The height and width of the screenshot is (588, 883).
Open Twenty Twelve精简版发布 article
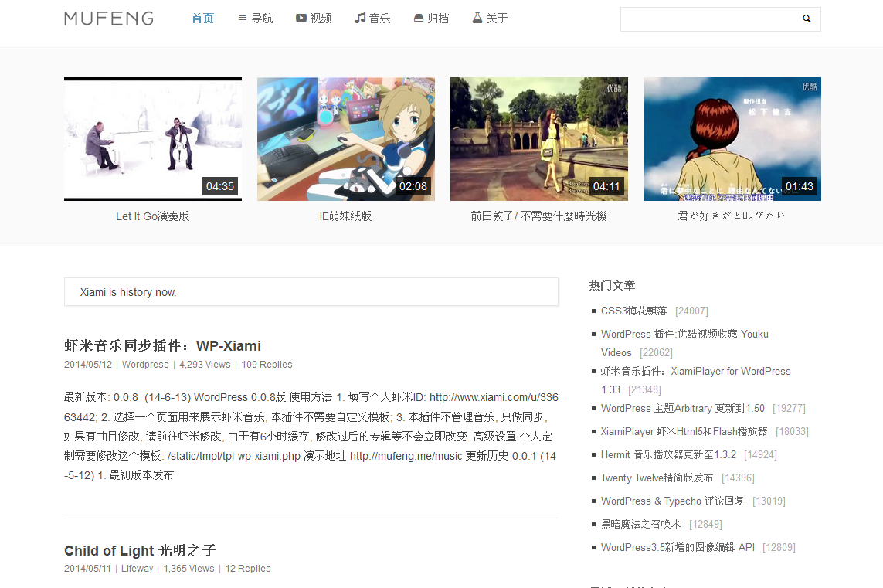tap(657, 478)
